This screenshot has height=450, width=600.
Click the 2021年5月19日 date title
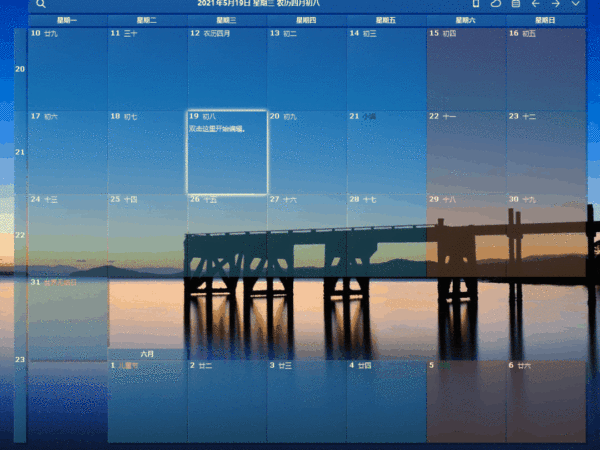[x=259, y=4]
